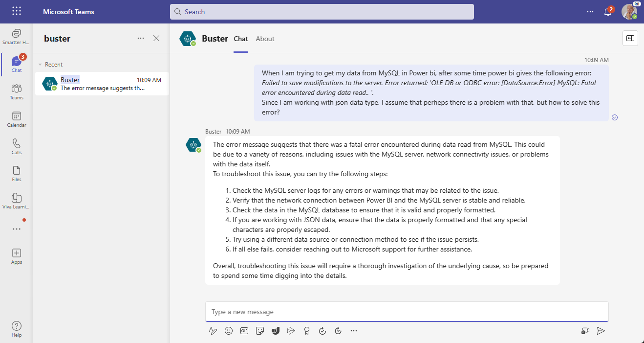
Task: Open Chat in left rail
Action: tap(16, 64)
